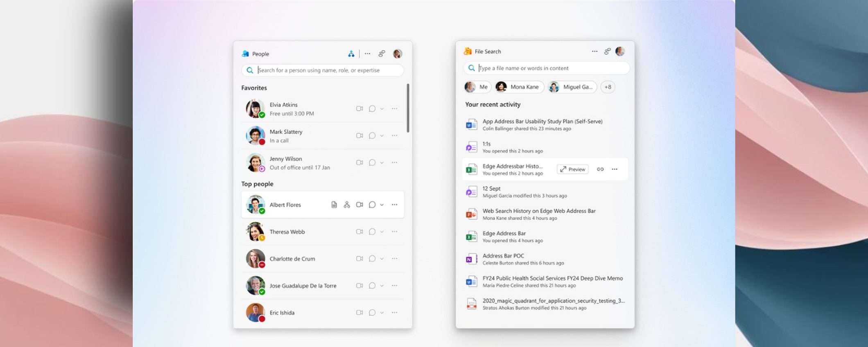Viewport: 868px width, 347px height.
Task: Open the org chart icon in People header
Action: click(351, 54)
